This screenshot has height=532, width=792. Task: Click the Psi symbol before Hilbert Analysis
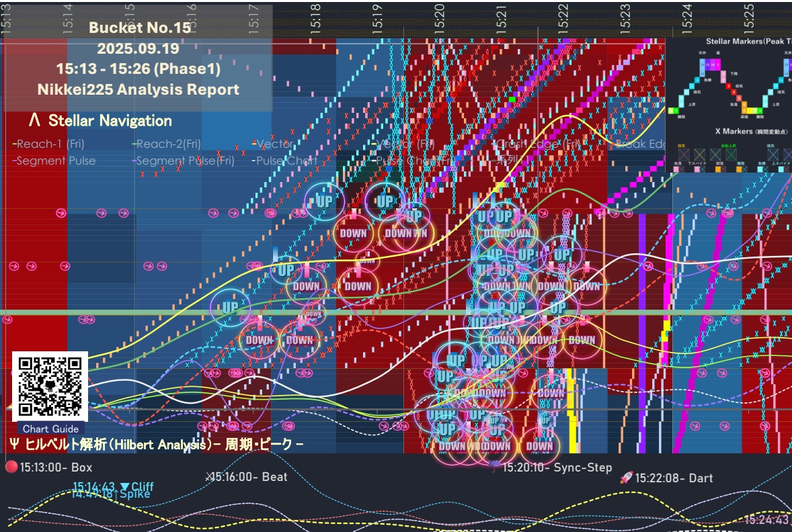tap(14, 444)
